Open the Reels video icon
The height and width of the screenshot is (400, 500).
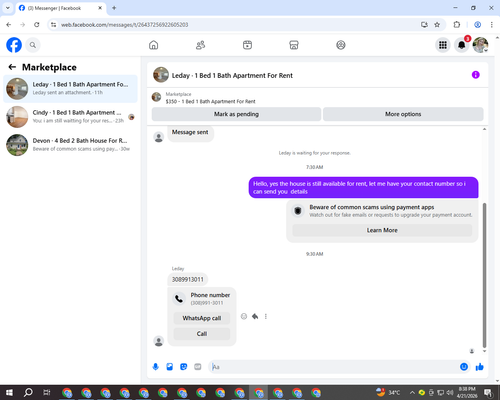(x=247, y=45)
